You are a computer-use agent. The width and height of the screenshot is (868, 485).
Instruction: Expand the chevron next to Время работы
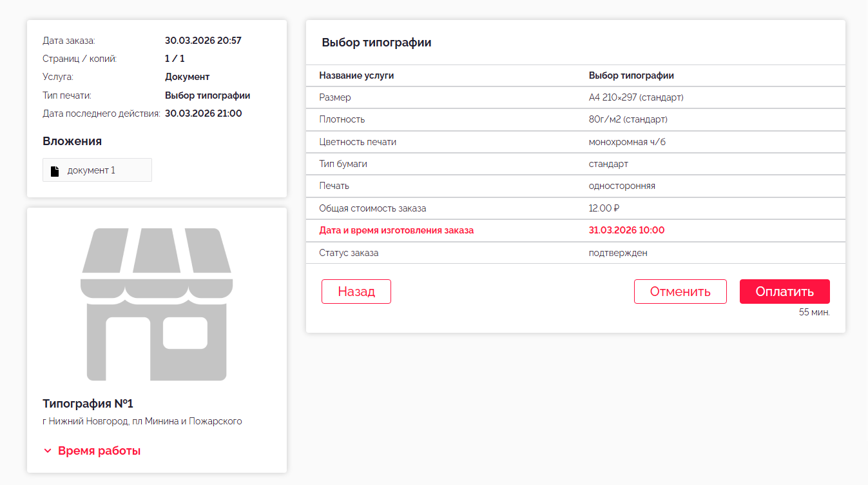pos(48,451)
